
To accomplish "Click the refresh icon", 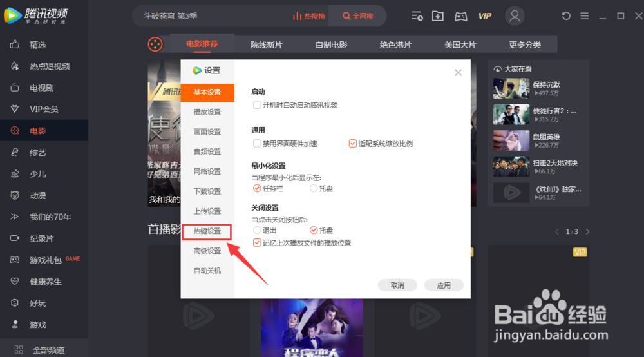I will [x=566, y=16].
